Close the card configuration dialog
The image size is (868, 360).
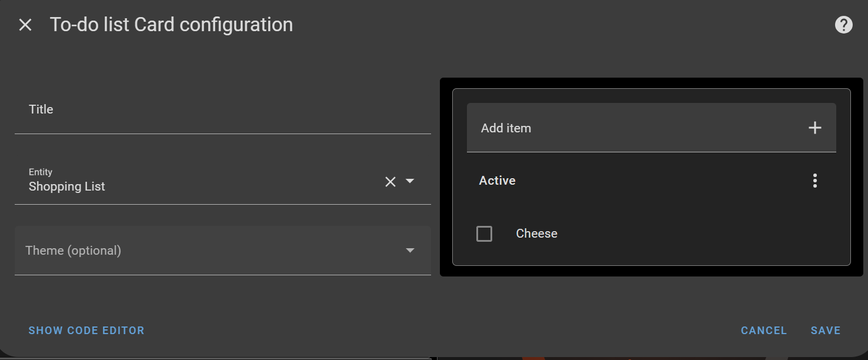(25, 24)
